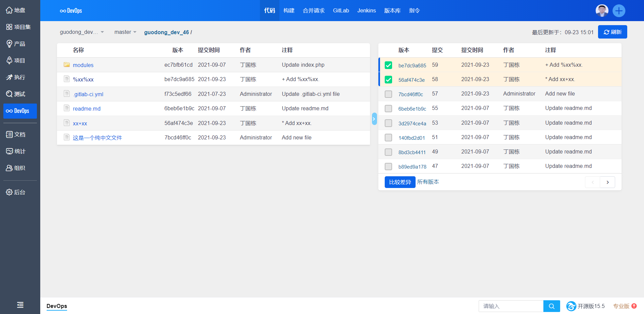Viewport: 644px width, 314px height.
Task: Expand the guodong_dev repository dropdown
Action: (82, 32)
